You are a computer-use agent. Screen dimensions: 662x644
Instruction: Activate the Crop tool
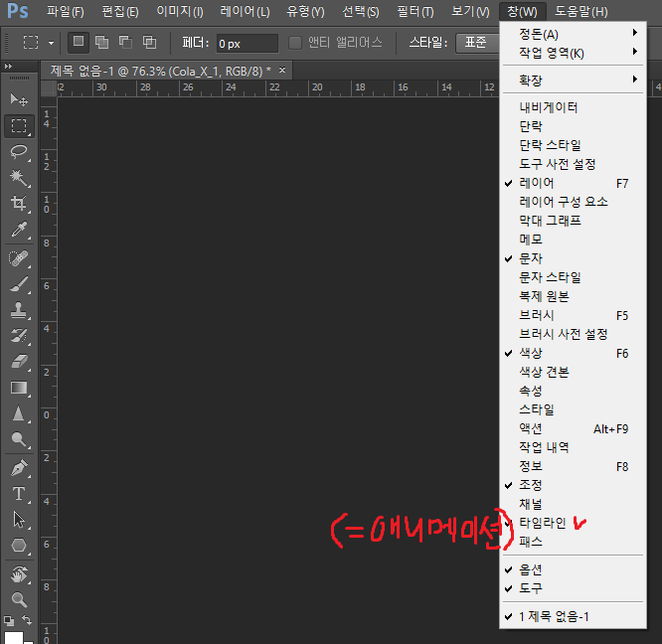(x=19, y=204)
